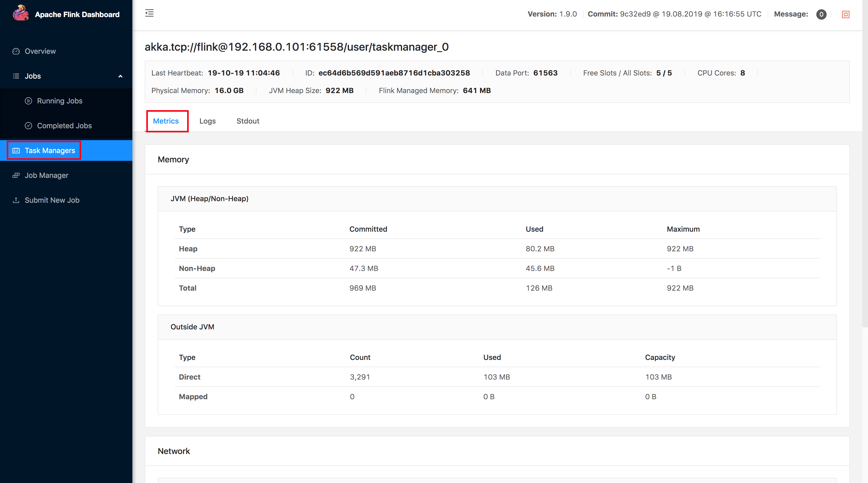Go to Running Jobs
This screenshot has width=868, height=483.
click(x=60, y=101)
